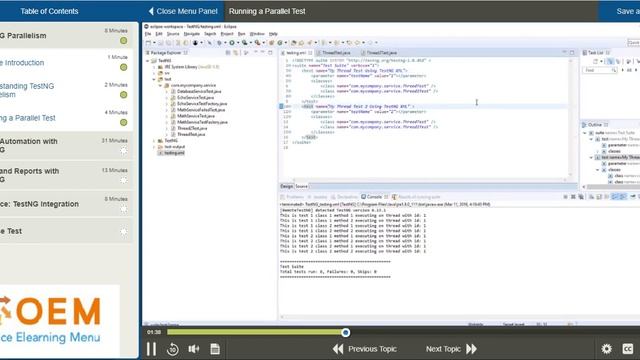Click the bookmark marker at line 10 gutter

click(281, 107)
